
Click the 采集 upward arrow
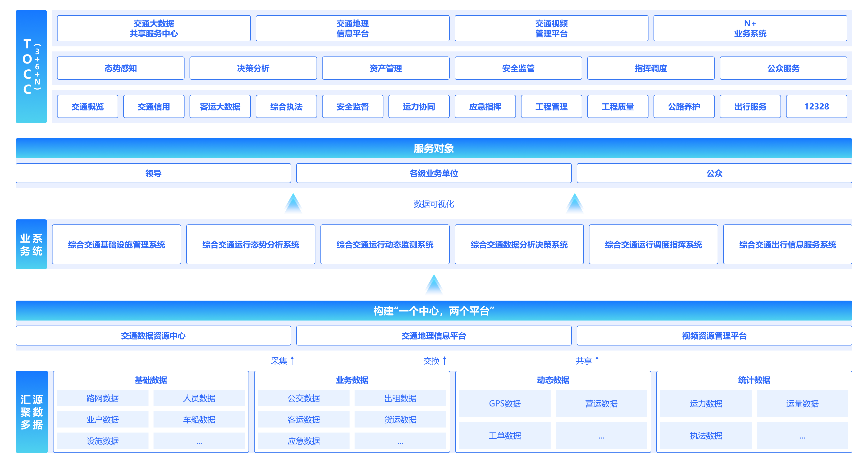[x=292, y=361]
